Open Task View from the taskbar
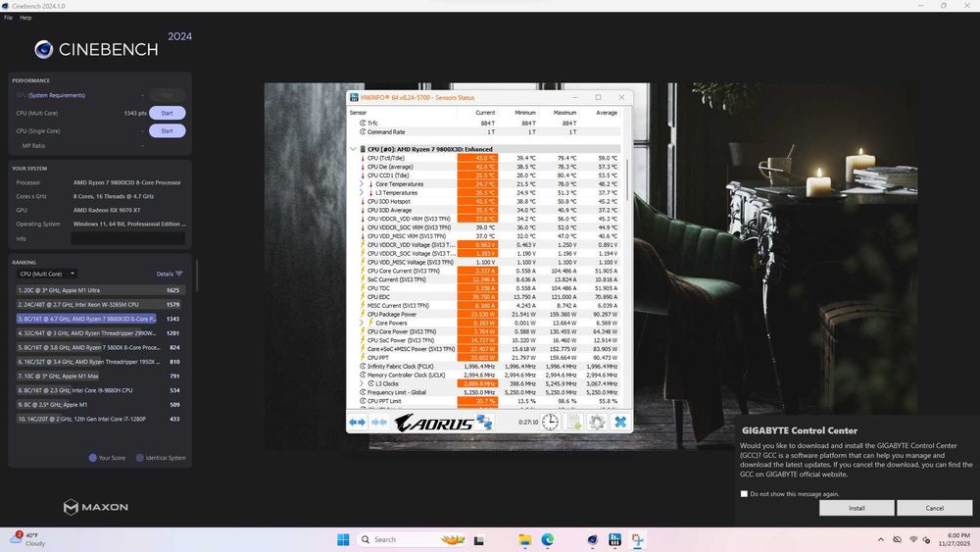The image size is (980, 552). tap(479, 539)
